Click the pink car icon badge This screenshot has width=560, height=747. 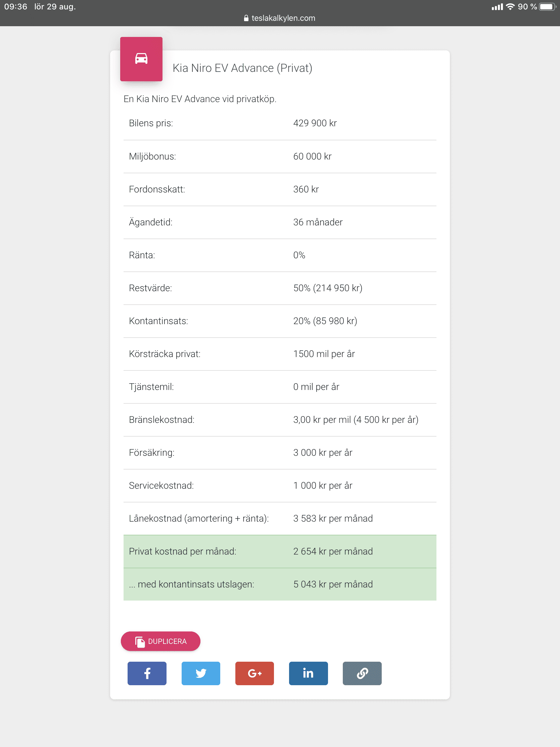coord(141,59)
